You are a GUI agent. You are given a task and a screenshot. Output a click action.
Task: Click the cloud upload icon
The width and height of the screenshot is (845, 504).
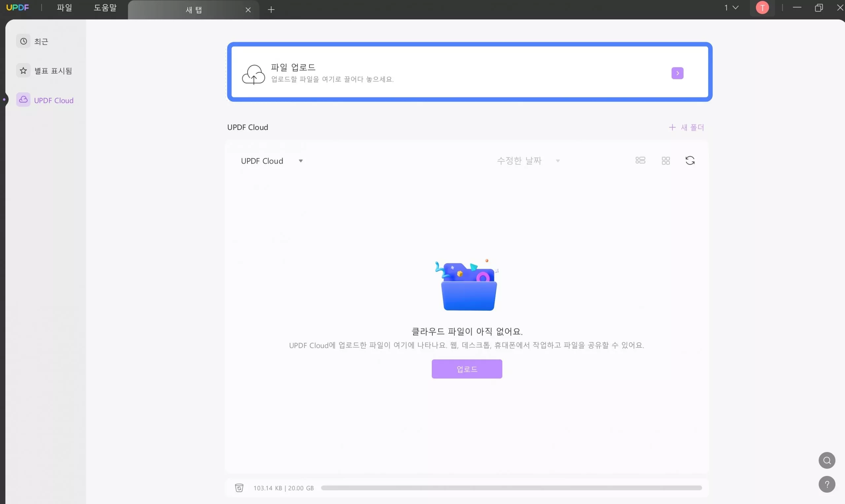253,74
